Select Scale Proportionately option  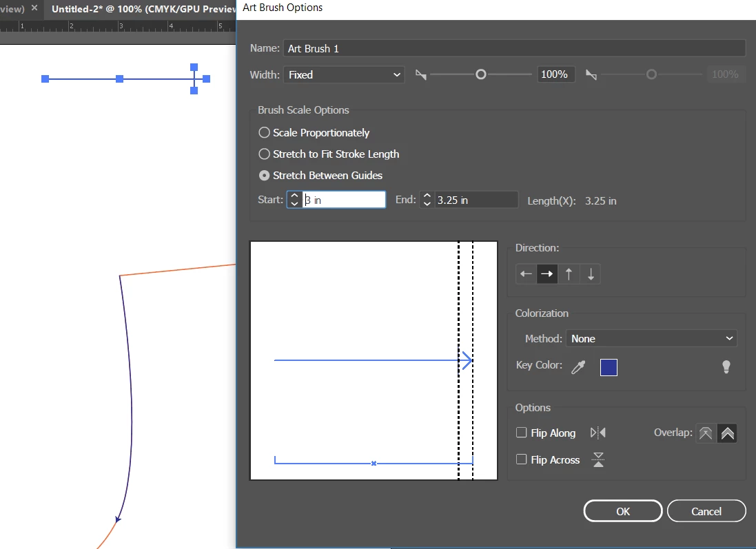[x=314, y=132]
